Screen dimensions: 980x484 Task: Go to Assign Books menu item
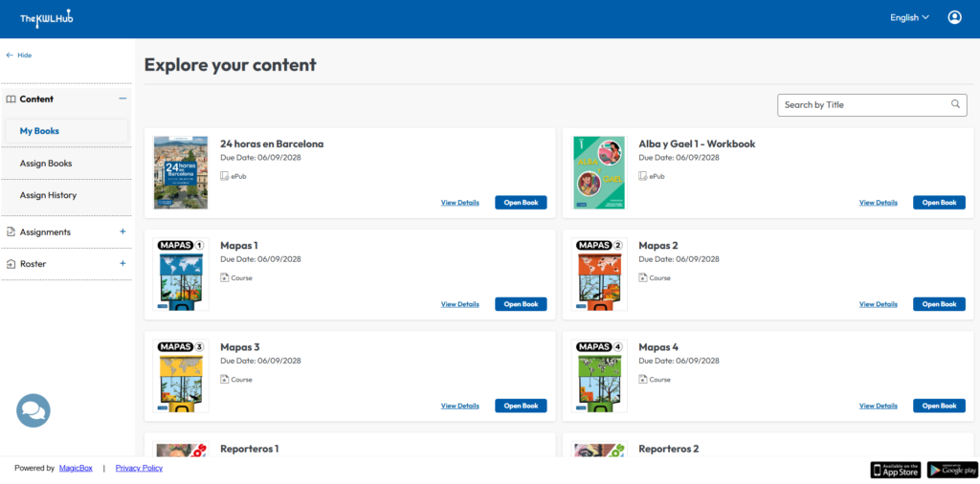pos(46,164)
